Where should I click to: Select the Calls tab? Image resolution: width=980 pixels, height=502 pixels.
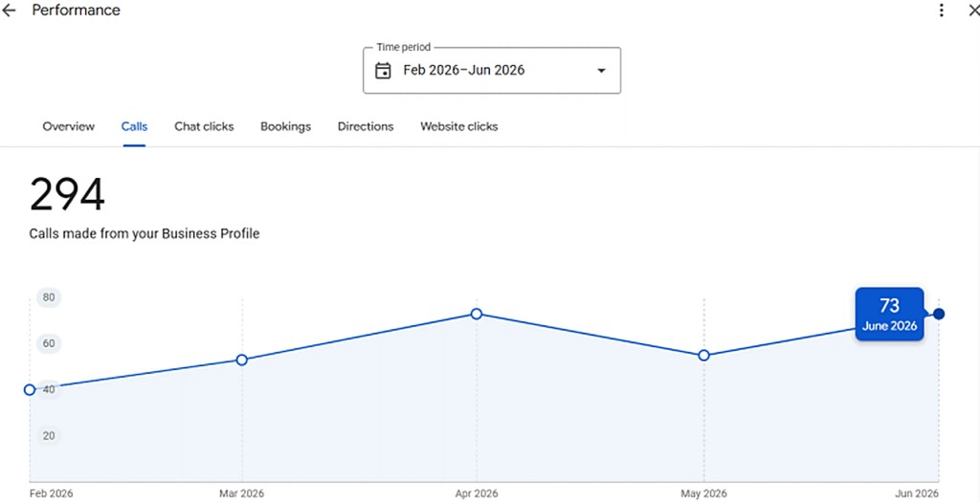pyautogui.click(x=134, y=127)
